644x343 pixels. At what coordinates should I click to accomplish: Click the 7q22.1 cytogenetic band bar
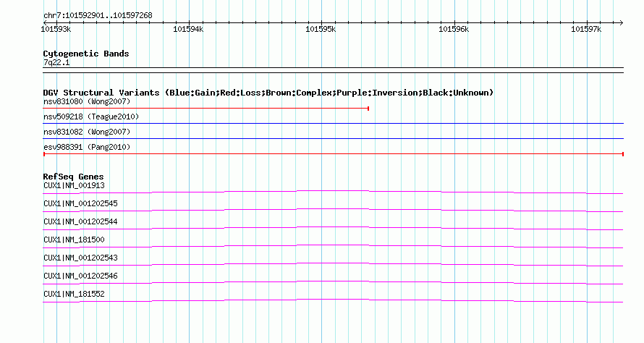[333, 70]
